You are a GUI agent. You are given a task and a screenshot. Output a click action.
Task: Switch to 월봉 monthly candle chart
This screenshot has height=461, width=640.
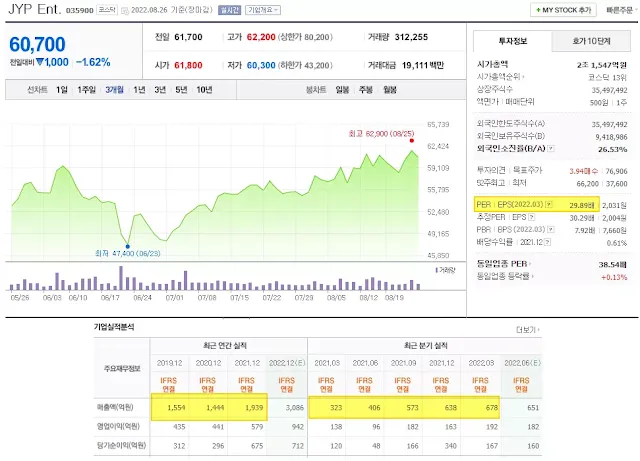390,90
